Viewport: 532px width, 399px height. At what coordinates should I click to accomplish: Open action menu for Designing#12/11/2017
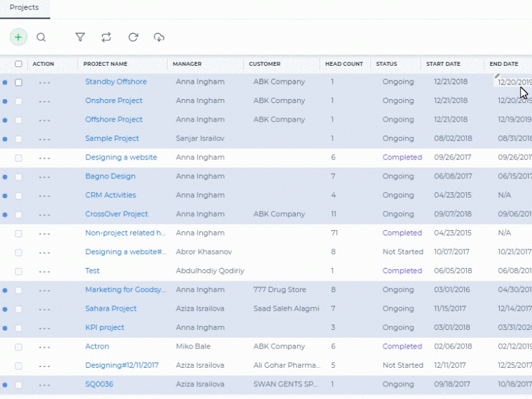(45, 366)
